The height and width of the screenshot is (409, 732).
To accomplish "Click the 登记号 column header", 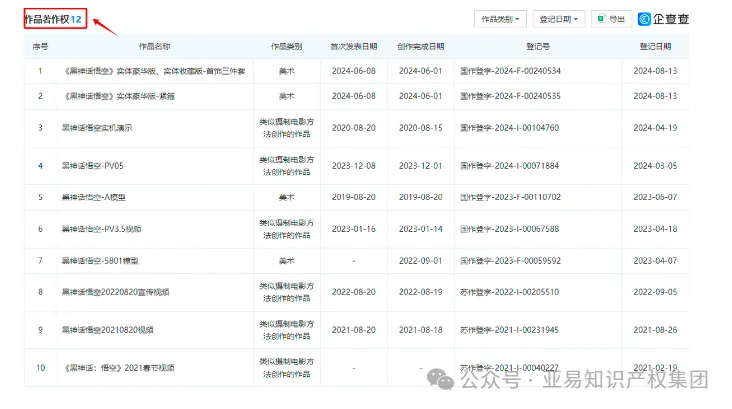I will [538, 47].
